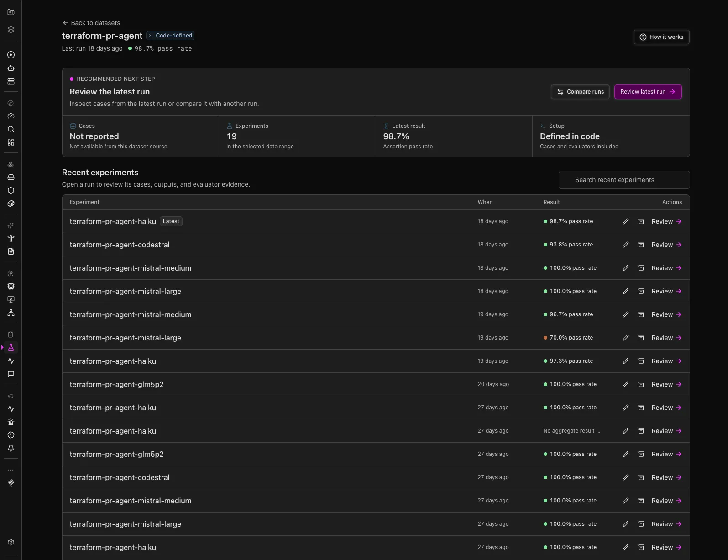
Task: Click the ellipsis more sidebar icon
Action: pyautogui.click(x=11, y=470)
